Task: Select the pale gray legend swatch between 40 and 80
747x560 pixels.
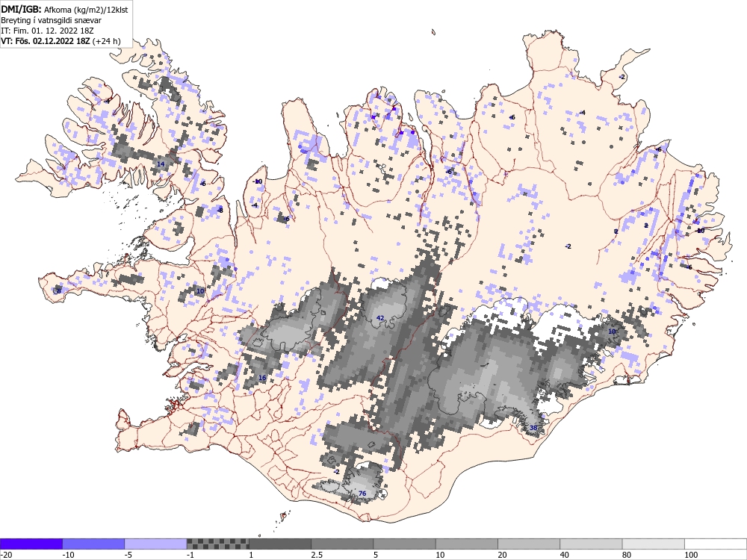Action: [591, 544]
